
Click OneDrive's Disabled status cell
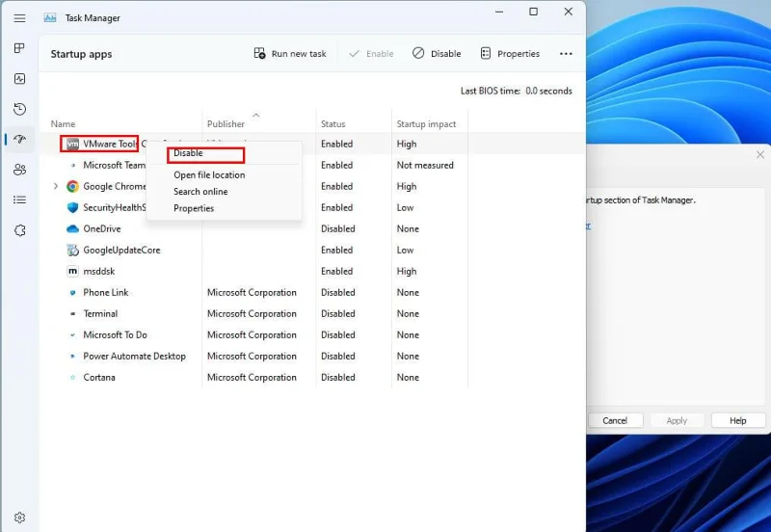[338, 228]
